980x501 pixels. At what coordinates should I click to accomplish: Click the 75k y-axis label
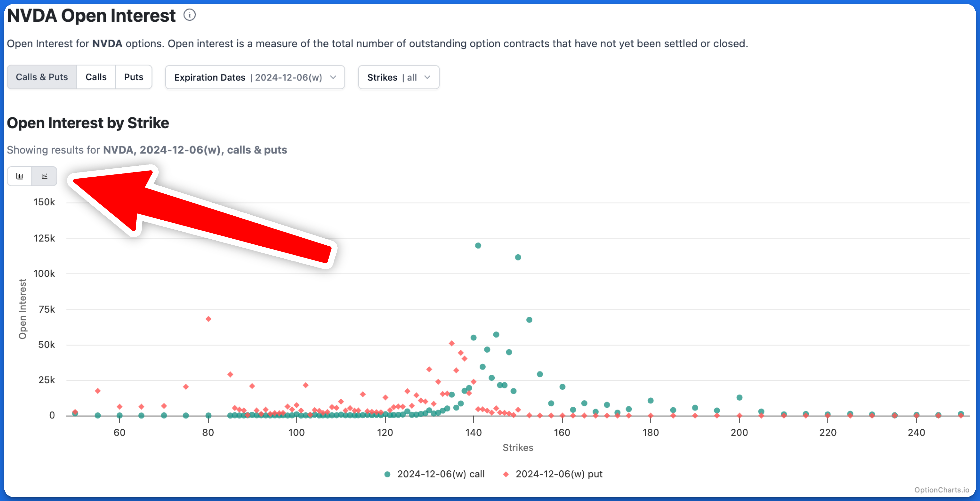click(47, 310)
